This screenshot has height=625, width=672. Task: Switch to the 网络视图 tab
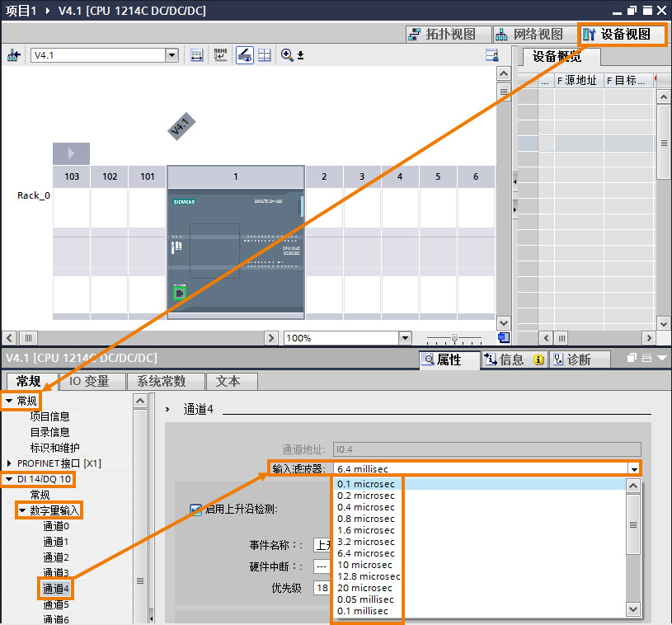pos(529,35)
